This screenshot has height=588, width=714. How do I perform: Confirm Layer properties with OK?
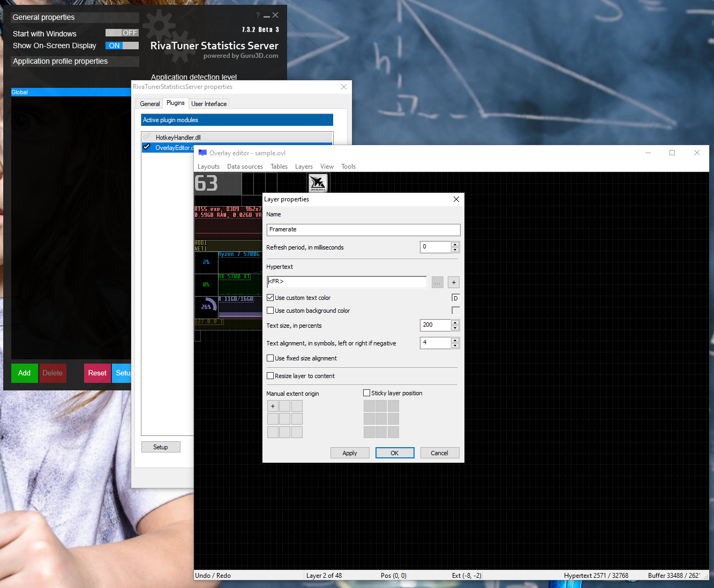395,453
